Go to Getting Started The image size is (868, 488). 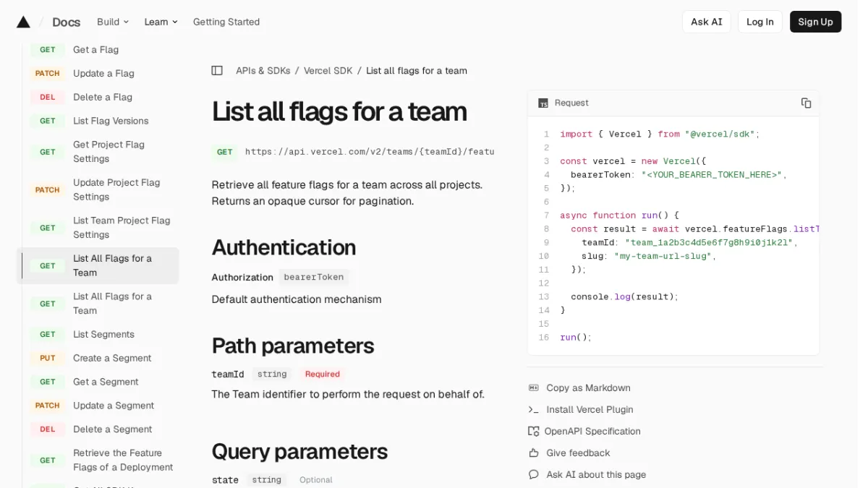click(226, 22)
